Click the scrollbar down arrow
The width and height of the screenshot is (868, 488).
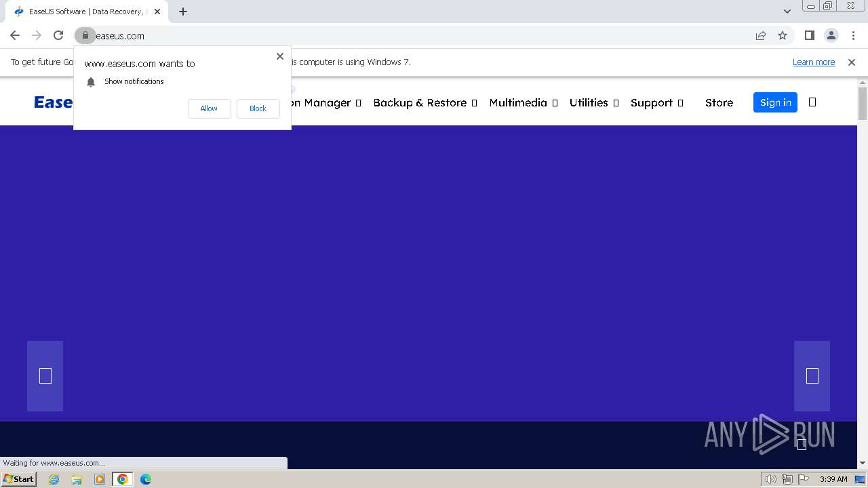863,463
